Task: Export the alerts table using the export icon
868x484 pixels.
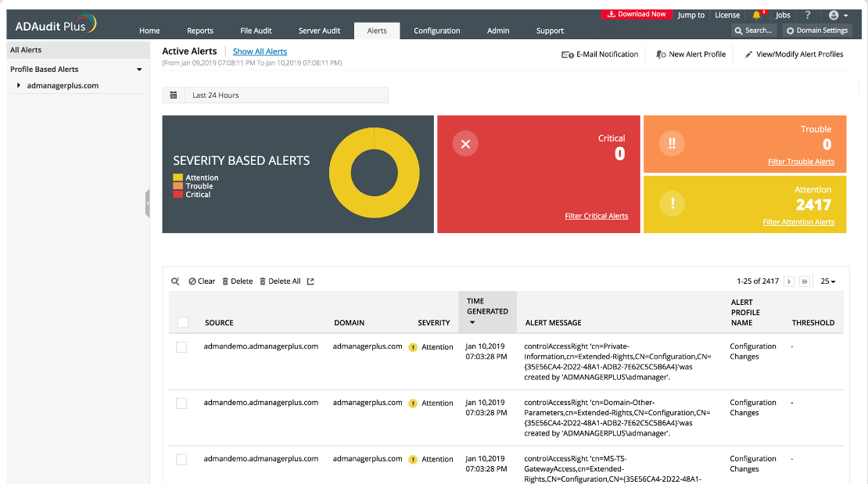Action: [x=309, y=281]
